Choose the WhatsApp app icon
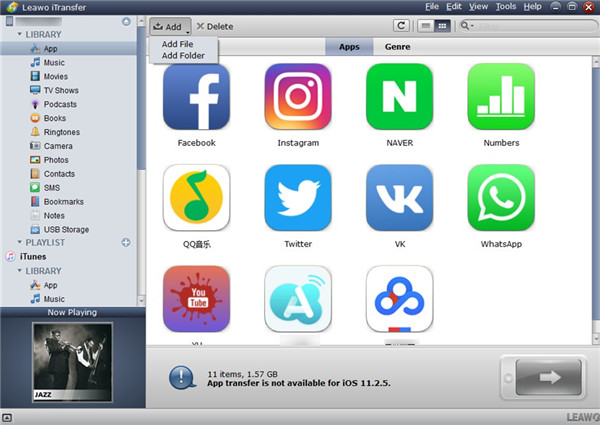The width and height of the screenshot is (600, 425). pos(501,198)
